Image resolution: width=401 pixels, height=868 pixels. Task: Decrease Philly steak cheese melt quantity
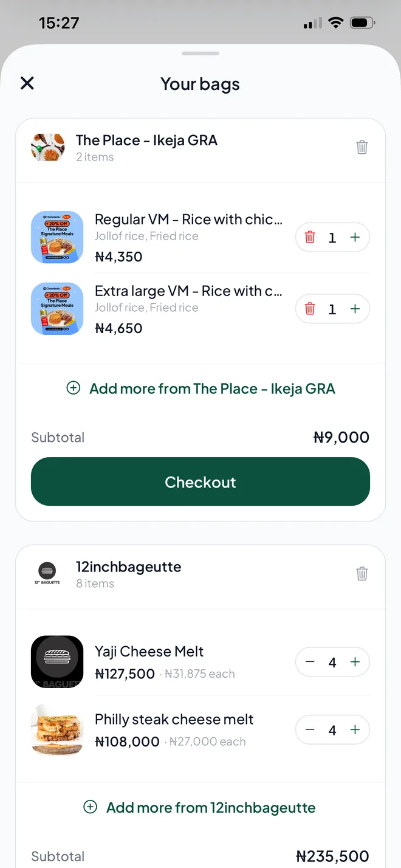pyautogui.click(x=310, y=729)
